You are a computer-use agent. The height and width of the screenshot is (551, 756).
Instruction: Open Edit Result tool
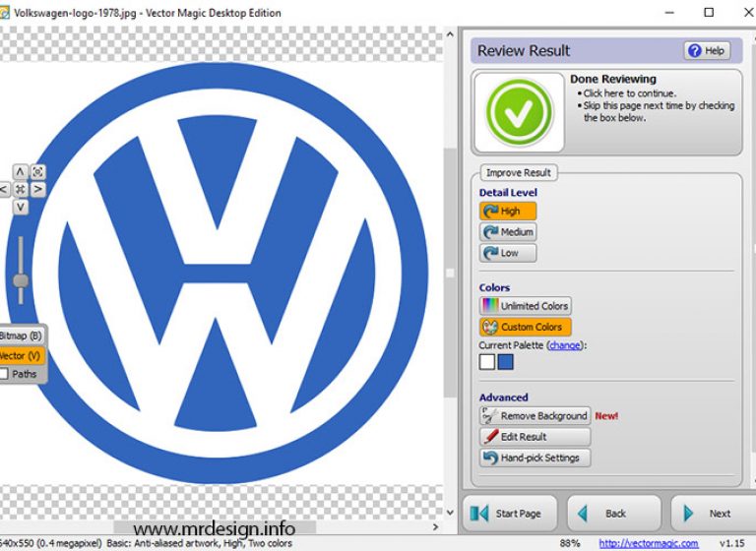point(535,437)
